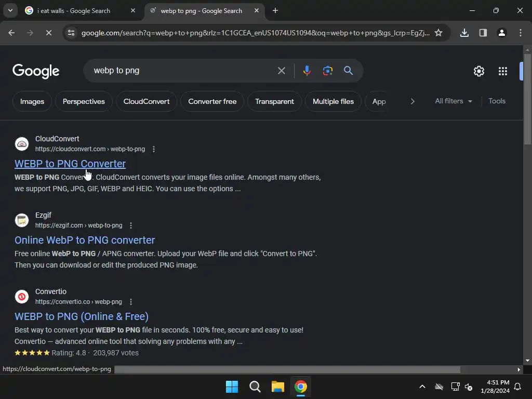Close the 'i eat walls' tab
Image resolution: width=532 pixels, height=399 pixels.
point(133,10)
